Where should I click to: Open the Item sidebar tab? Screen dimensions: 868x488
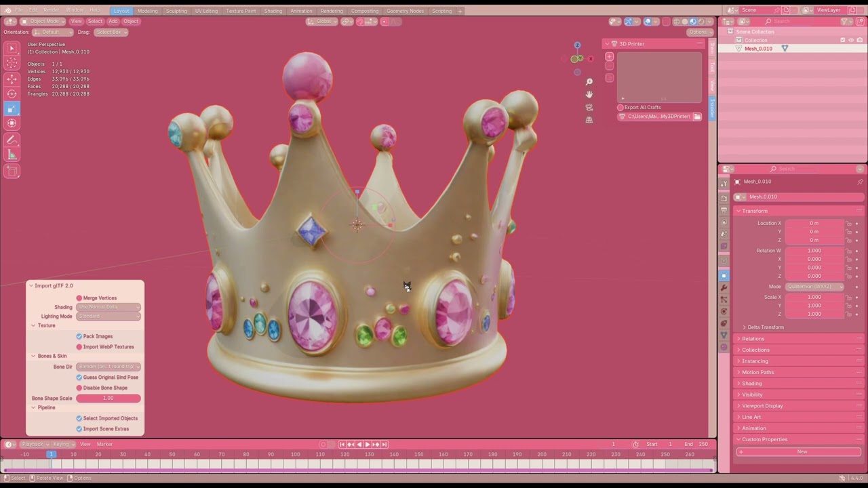(x=712, y=47)
